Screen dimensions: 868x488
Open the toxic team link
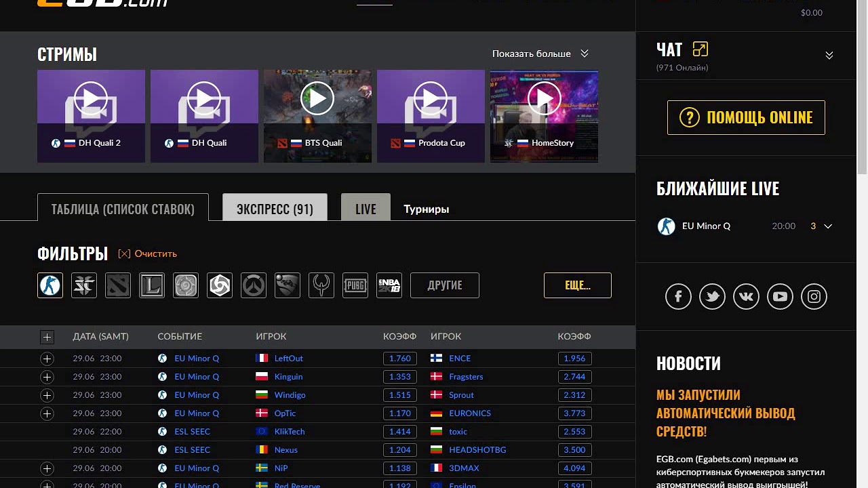458,432
